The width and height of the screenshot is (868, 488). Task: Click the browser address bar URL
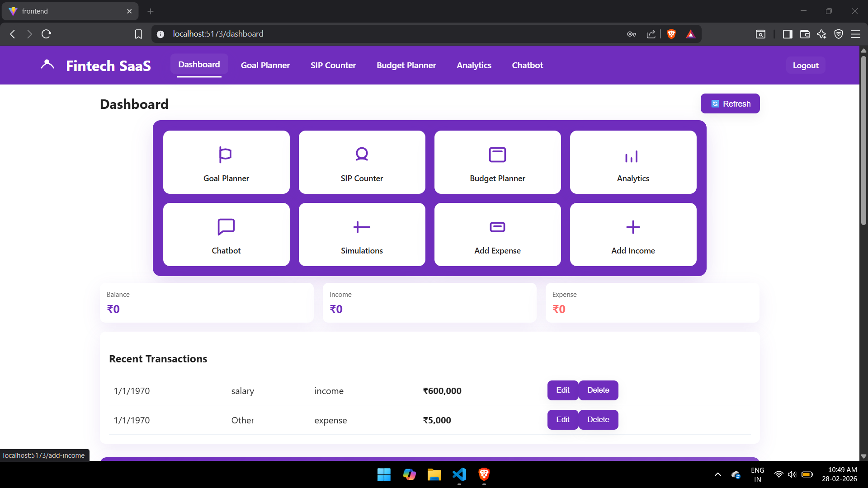[218, 34]
